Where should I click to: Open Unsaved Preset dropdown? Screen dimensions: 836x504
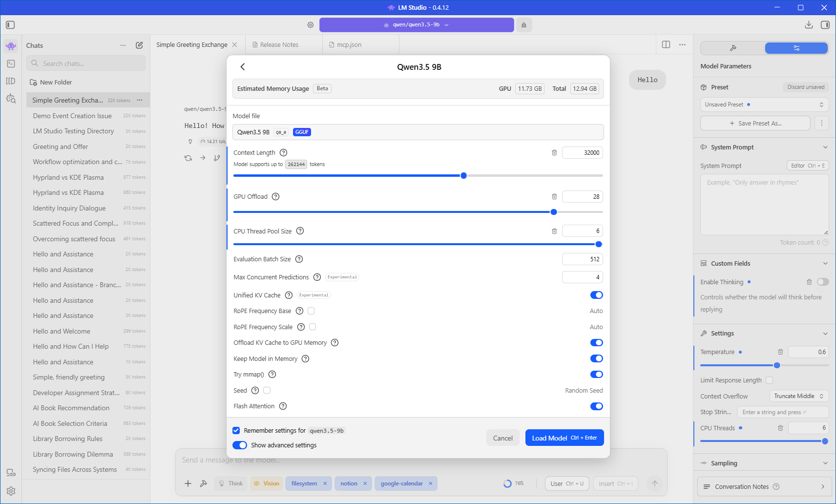pyautogui.click(x=764, y=105)
